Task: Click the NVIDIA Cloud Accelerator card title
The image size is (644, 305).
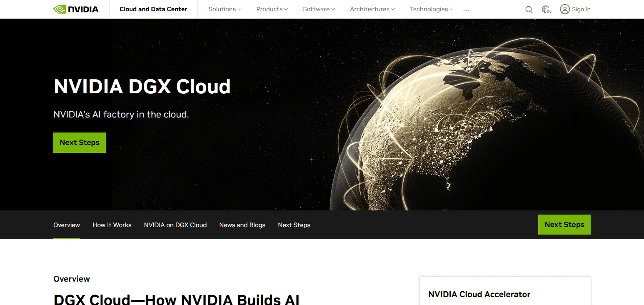Action: [x=479, y=294]
